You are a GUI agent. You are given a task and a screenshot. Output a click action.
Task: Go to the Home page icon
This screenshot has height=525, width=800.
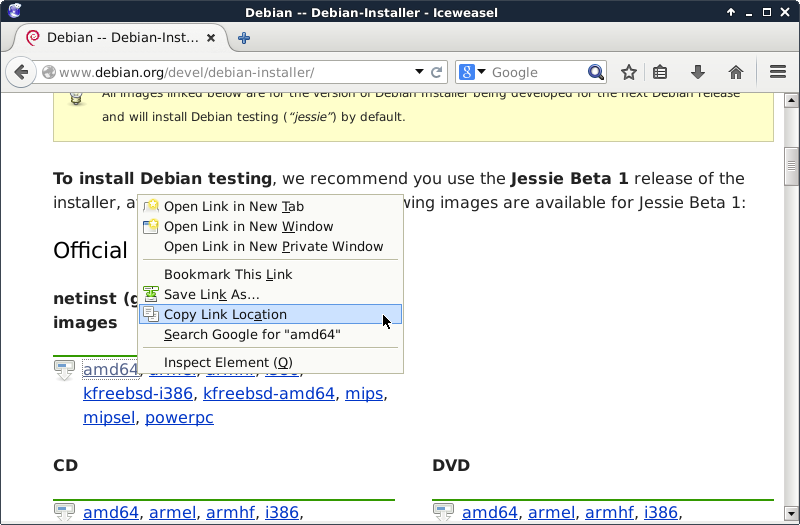(x=736, y=72)
